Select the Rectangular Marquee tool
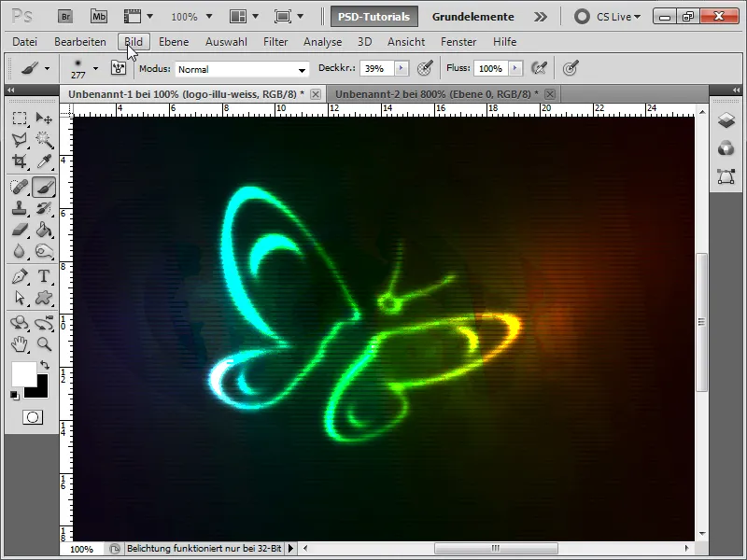Viewport: 747px width, 560px height. click(x=20, y=119)
